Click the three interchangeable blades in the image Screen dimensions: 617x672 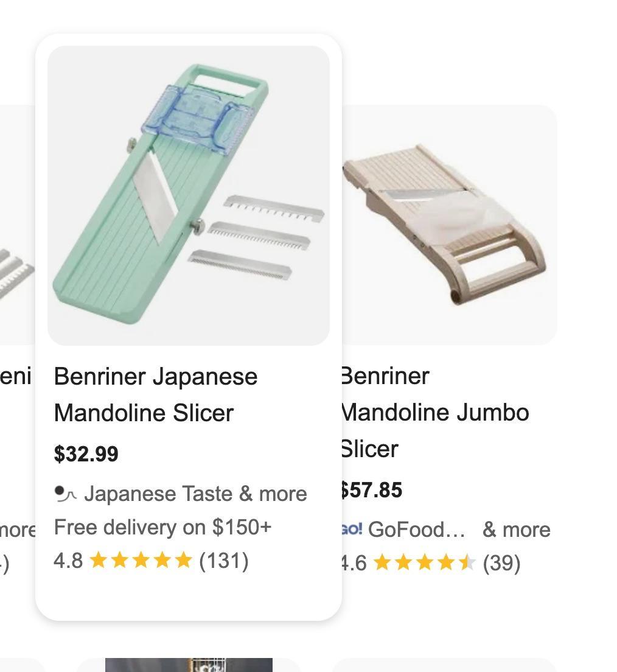(x=256, y=237)
